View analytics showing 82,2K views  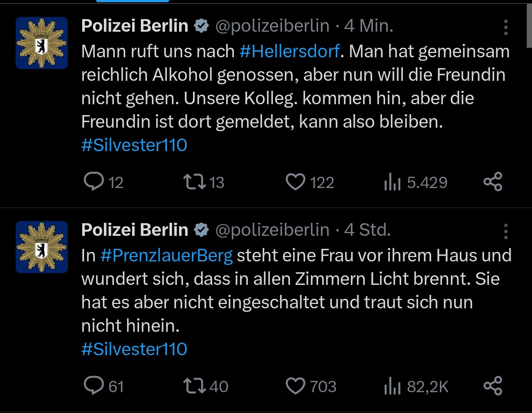[x=392, y=387]
